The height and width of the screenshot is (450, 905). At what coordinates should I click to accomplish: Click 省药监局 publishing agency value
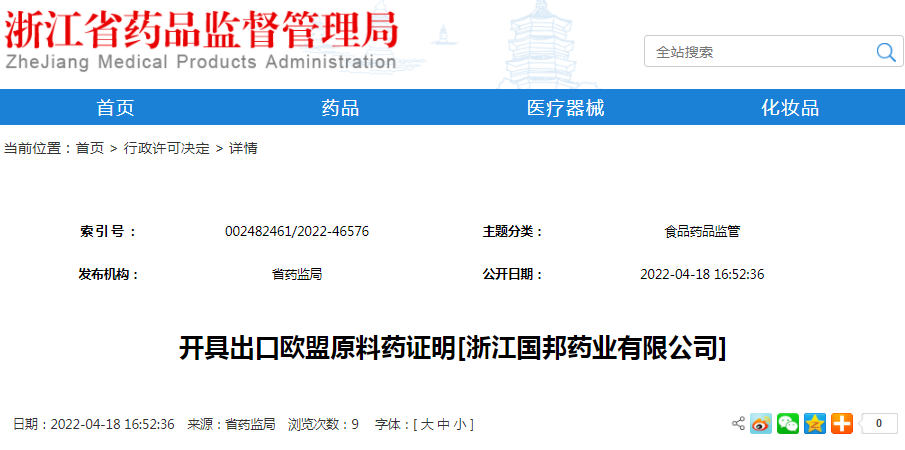pyautogui.click(x=297, y=274)
